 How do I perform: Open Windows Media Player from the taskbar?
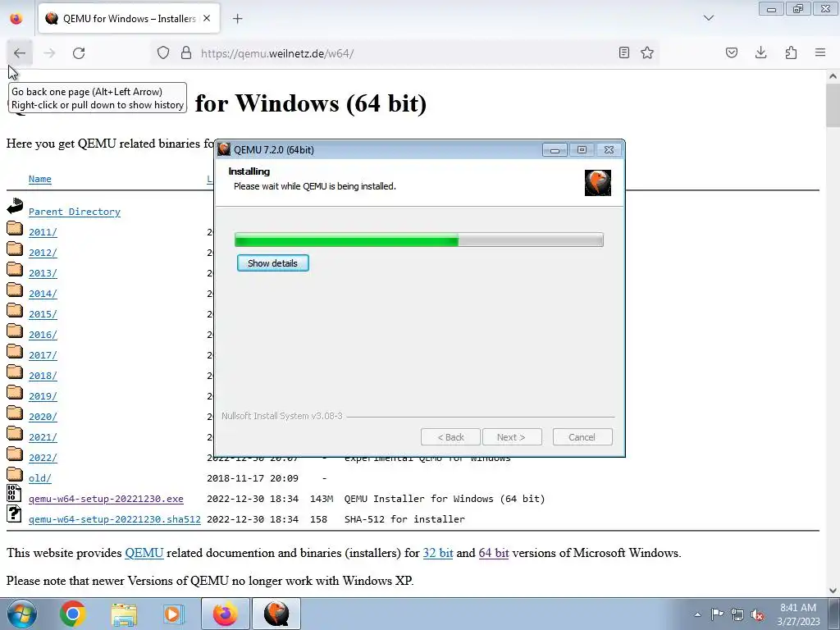172,614
